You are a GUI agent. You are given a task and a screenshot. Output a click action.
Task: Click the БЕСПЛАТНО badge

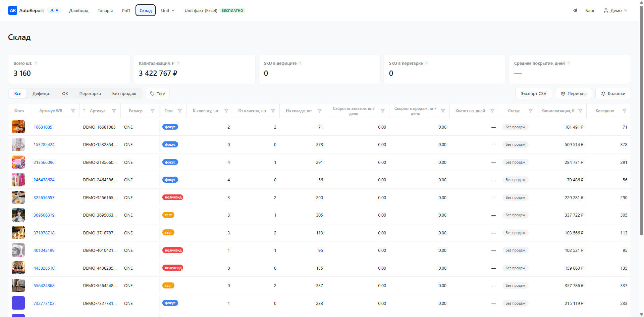pos(232,10)
